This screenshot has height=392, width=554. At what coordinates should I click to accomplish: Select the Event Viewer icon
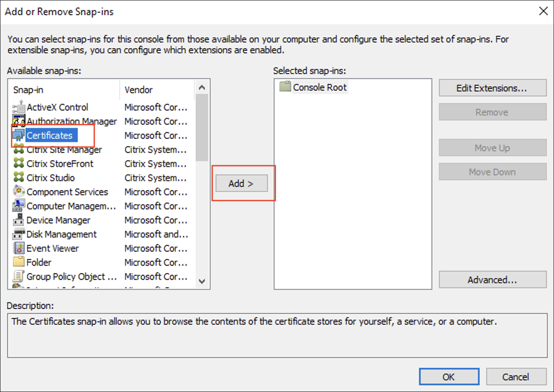[x=19, y=248]
